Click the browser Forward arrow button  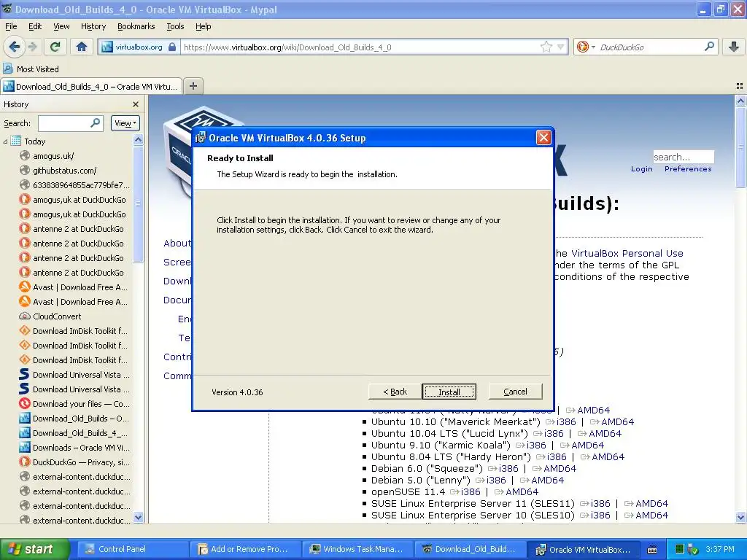pos(33,47)
